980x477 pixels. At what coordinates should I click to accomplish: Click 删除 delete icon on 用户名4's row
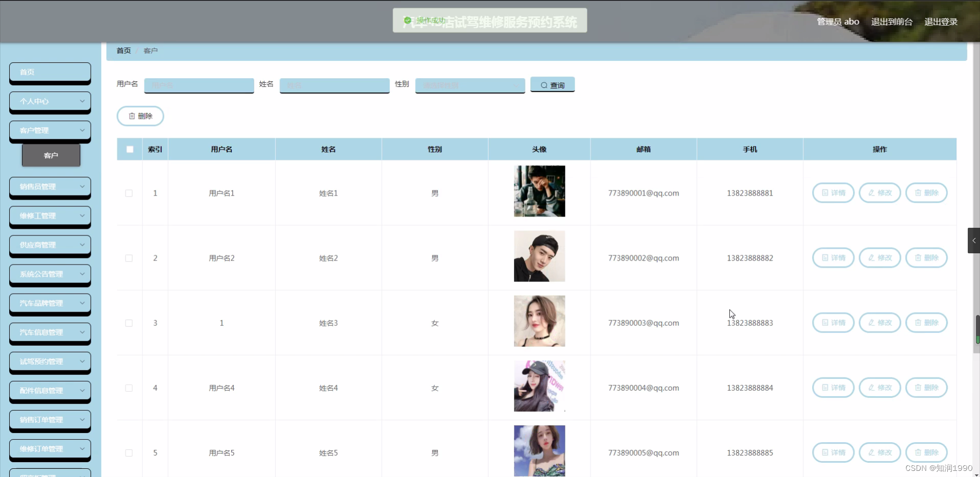point(926,387)
